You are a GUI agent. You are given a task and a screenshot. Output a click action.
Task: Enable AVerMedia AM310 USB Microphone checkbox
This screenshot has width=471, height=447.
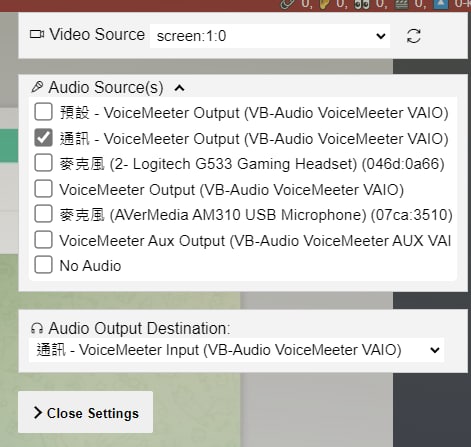coord(43,214)
